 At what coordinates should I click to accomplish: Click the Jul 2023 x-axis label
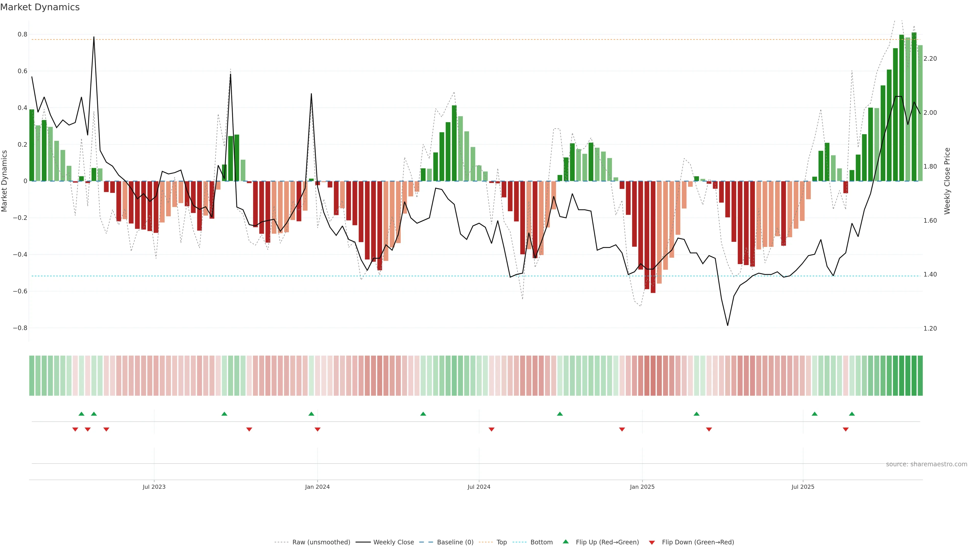(154, 487)
